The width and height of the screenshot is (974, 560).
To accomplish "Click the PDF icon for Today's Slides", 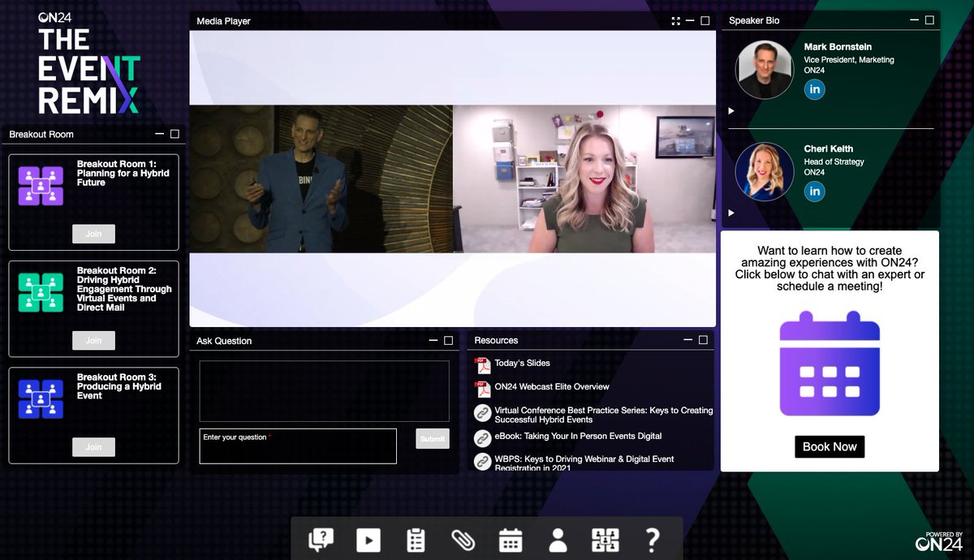I will pos(483,365).
